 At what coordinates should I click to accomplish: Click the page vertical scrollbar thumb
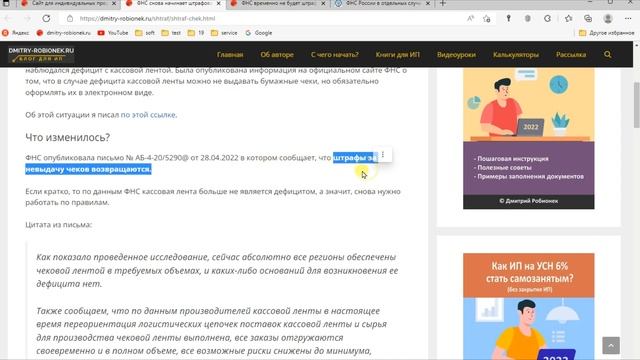click(636, 105)
